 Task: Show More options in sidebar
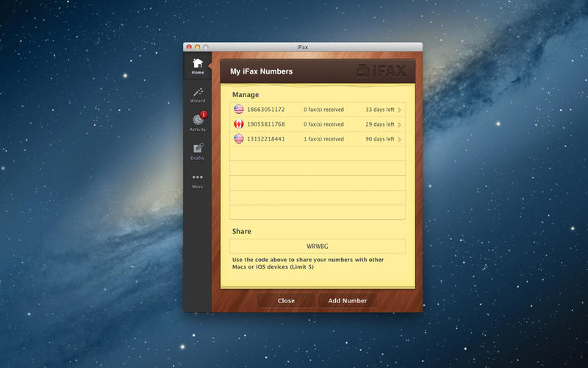[x=197, y=180]
